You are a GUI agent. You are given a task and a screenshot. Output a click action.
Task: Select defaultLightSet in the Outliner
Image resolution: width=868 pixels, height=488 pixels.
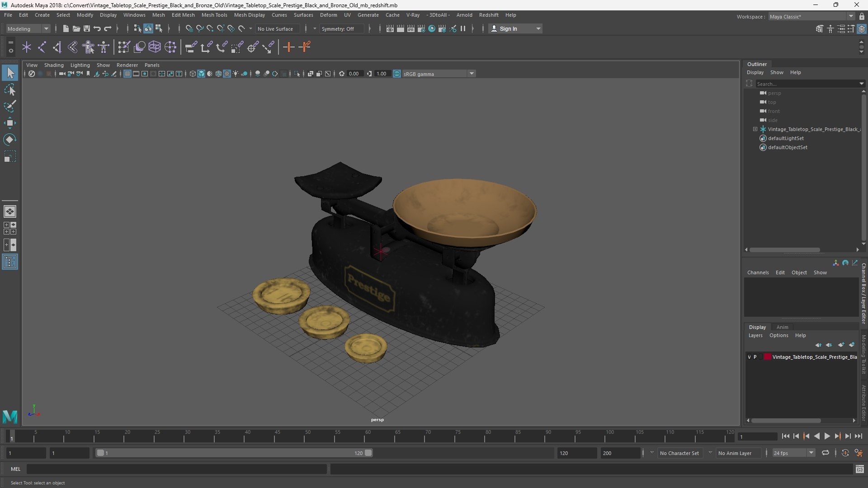coord(786,138)
